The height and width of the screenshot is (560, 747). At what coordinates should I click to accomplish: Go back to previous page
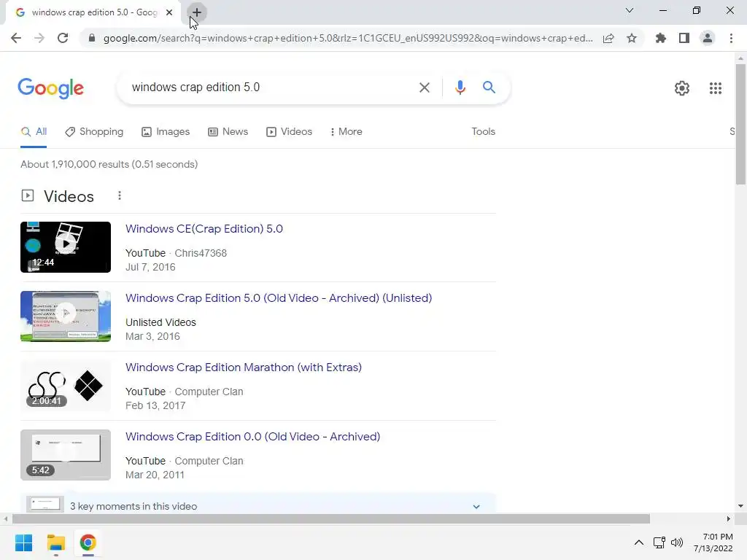(16, 38)
